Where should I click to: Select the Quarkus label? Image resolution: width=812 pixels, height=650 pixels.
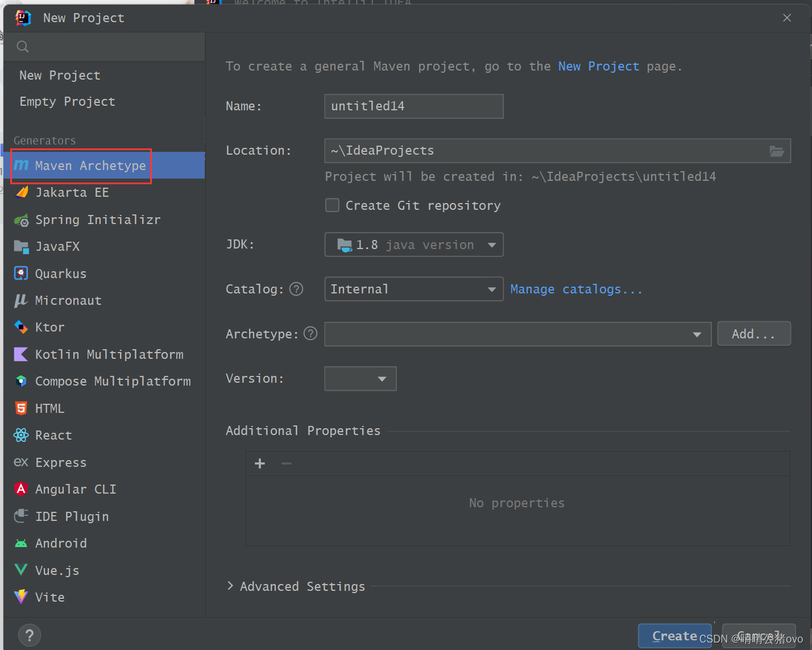[x=61, y=274]
